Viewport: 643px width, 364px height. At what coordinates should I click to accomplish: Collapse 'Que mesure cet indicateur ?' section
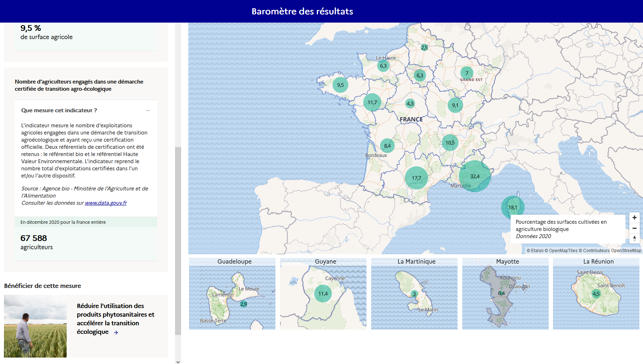148,110
